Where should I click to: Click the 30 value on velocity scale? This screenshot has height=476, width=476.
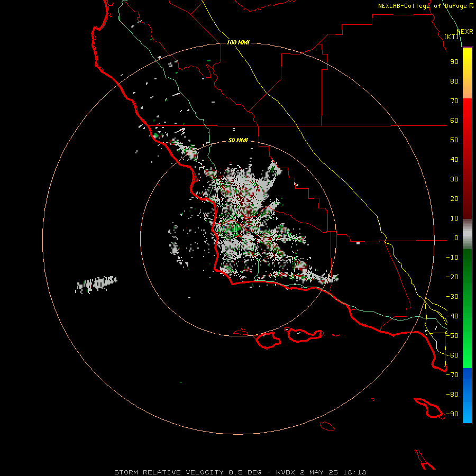(x=454, y=179)
